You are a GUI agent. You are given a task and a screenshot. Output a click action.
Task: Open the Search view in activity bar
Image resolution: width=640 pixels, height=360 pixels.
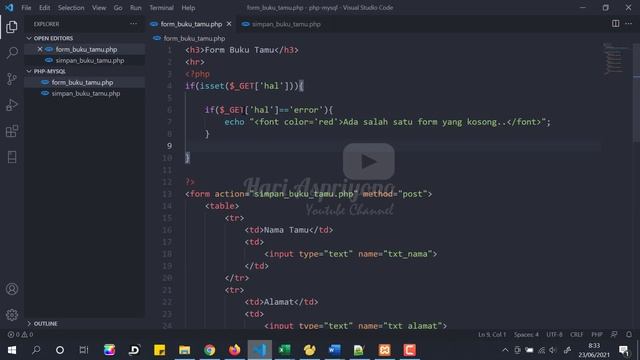coord(12,53)
